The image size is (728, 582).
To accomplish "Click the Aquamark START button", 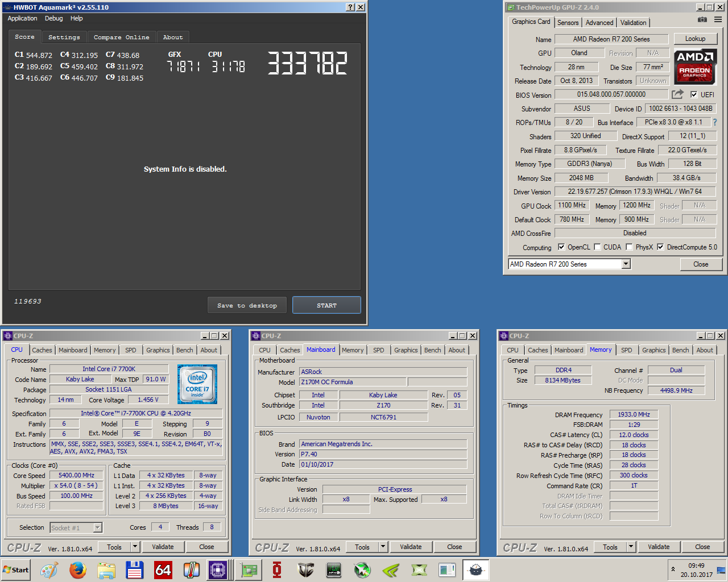I will (326, 305).
